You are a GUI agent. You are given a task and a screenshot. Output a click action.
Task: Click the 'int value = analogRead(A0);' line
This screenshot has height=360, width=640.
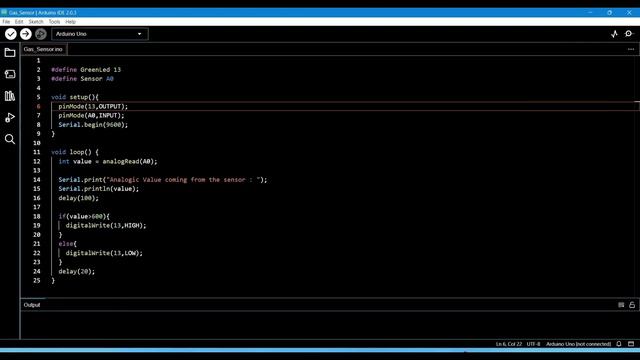(x=108, y=162)
